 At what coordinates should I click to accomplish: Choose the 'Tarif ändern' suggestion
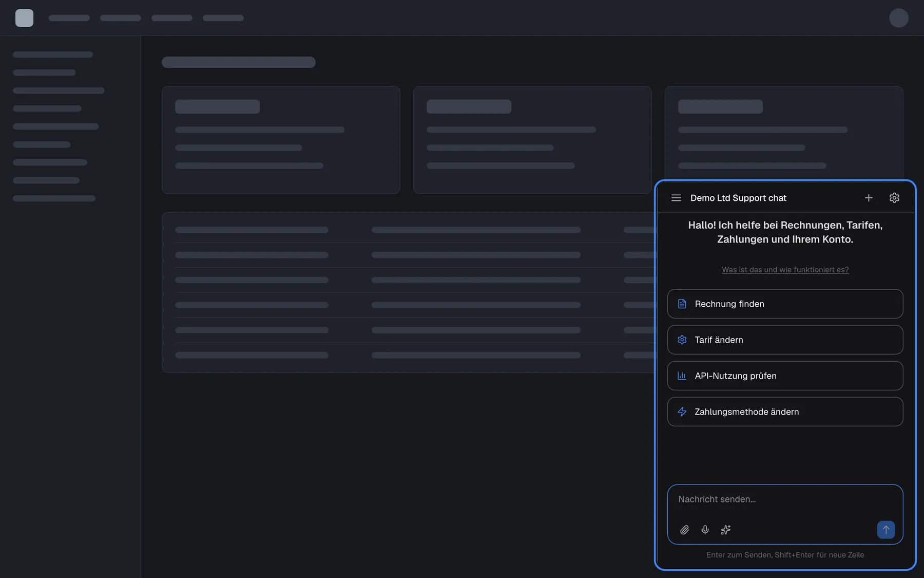pyautogui.click(x=785, y=340)
